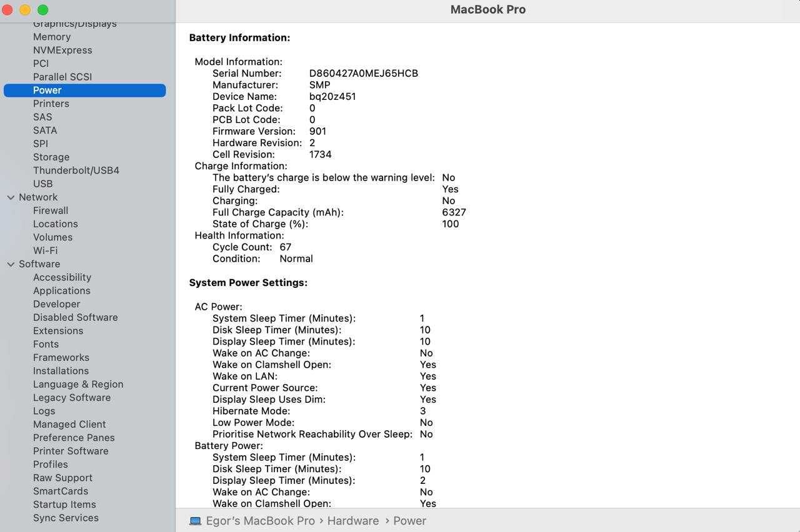This screenshot has width=800, height=532.
Task: Select SAS in the sidebar
Action: pyautogui.click(x=42, y=117)
